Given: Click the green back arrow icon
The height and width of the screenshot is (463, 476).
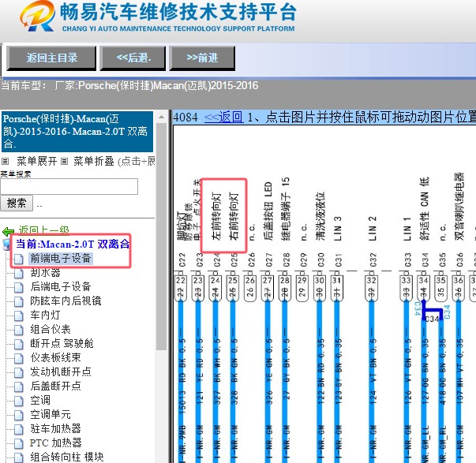Looking at the screenshot, I should pyautogui.click(x=8, y=232).
